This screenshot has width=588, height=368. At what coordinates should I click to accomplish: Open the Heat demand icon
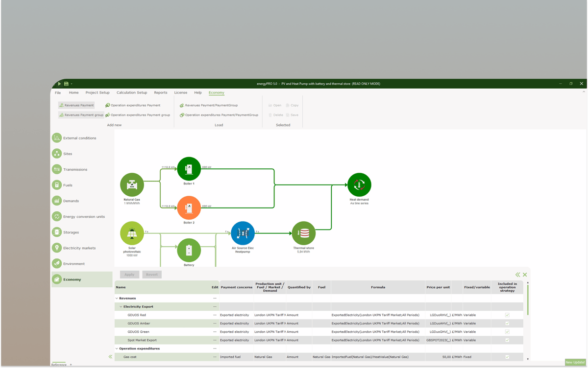359,185
